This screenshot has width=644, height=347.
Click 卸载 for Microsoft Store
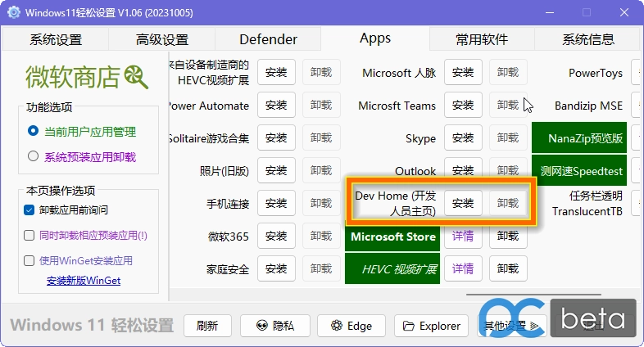click(x=508, y=236)
